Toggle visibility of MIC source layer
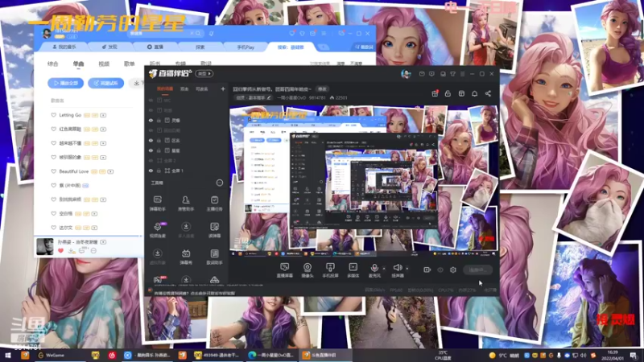This screenshot has height=362, width=644. [151, 101]
